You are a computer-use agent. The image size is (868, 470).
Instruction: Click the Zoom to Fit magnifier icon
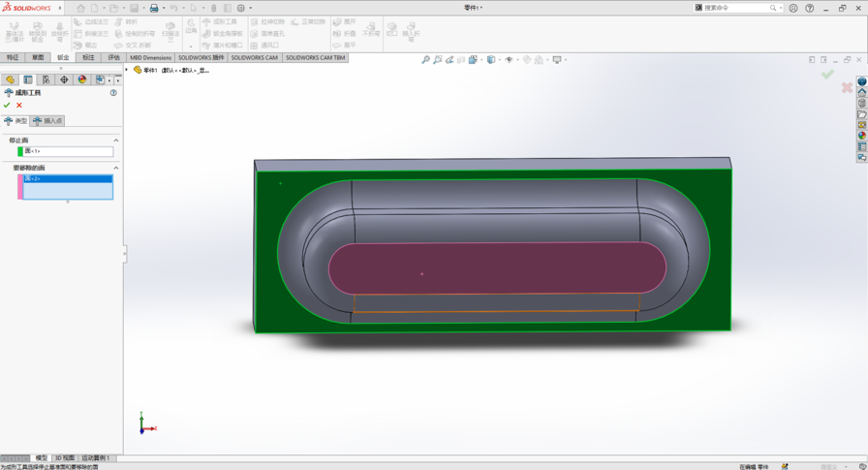[425, 60]
